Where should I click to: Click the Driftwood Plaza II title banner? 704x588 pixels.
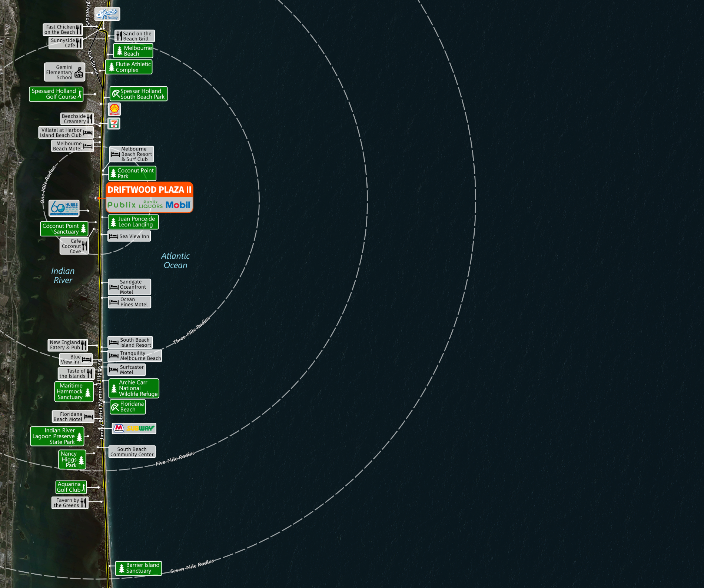pos(149,190)
